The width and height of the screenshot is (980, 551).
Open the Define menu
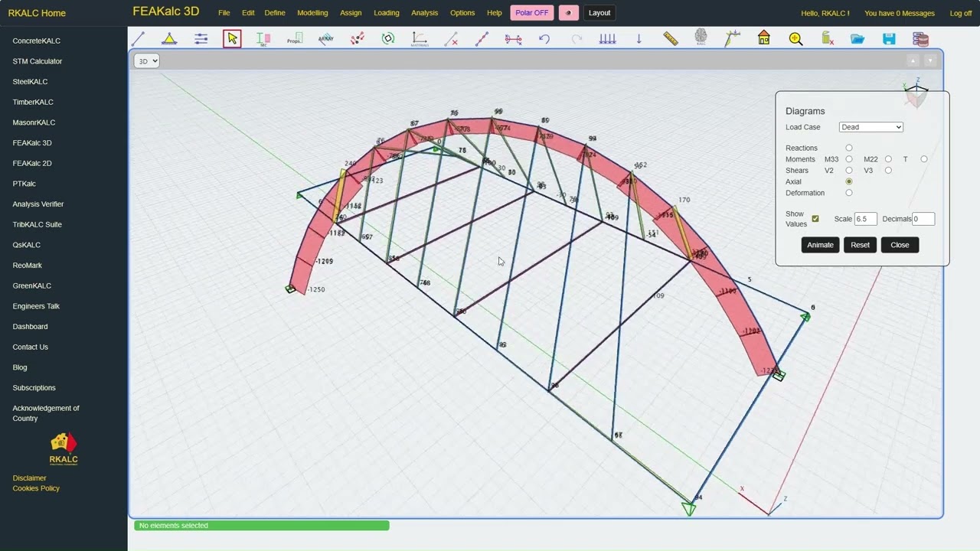(275, 13)
